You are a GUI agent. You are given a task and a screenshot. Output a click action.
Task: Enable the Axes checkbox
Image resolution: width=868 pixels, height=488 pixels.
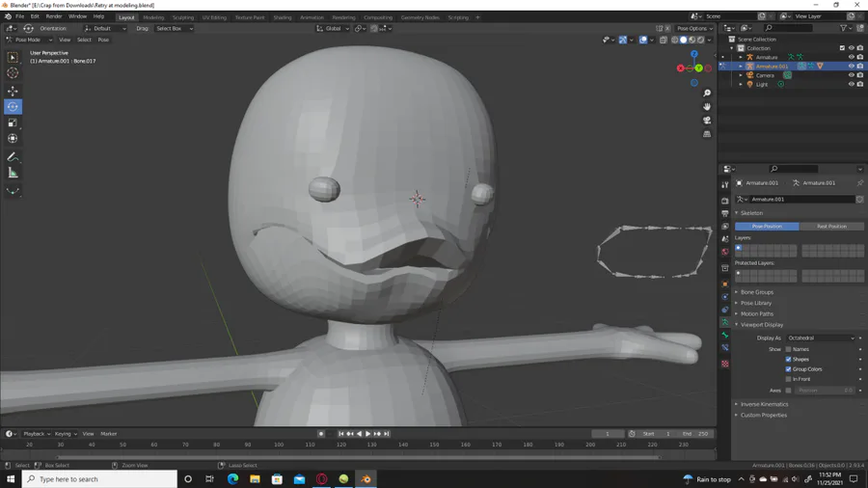[788, 391]
